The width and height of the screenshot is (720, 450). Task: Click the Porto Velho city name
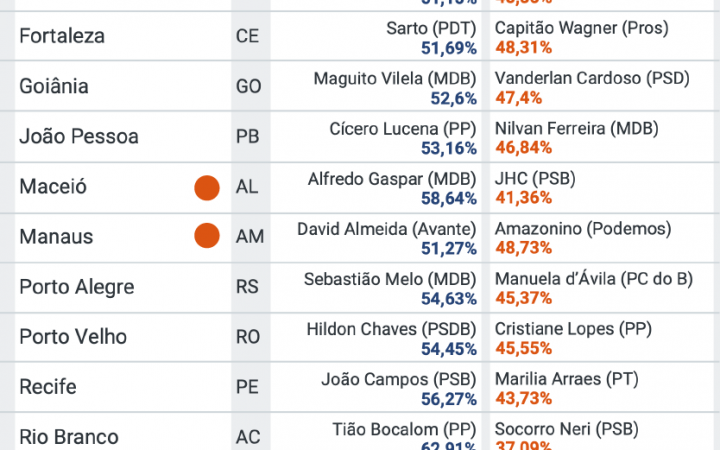[x=73, y=337]
